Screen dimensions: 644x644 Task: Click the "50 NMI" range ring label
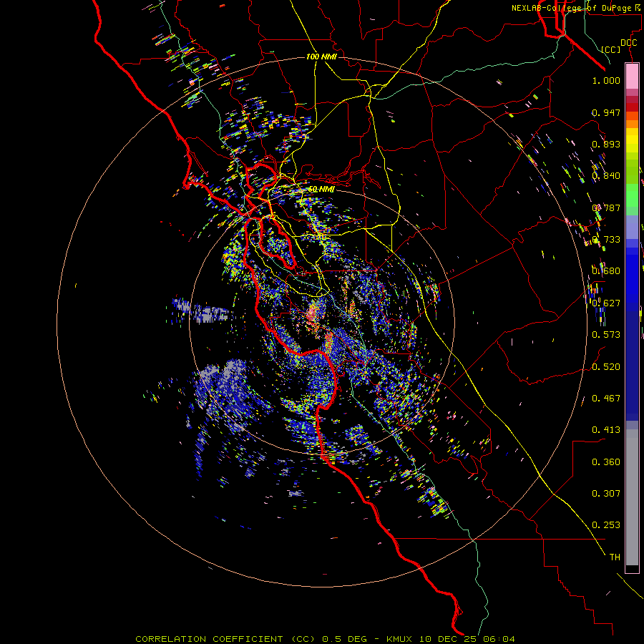point(321,190)
